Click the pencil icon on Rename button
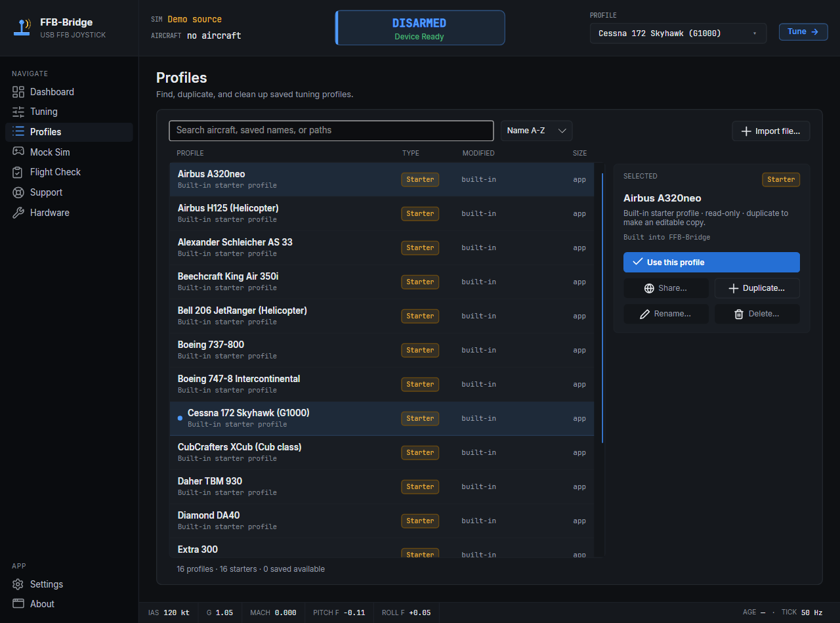The image size is (840, 623). [x=644, y=314]
